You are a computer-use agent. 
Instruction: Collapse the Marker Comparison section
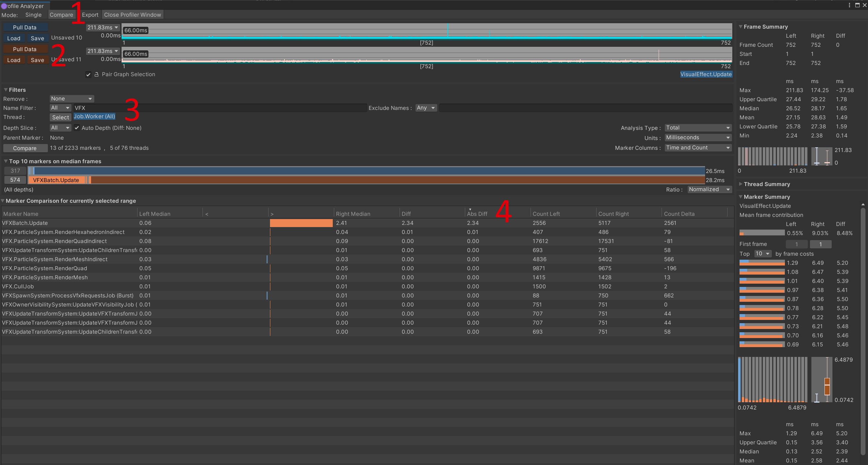(x=3, y=201)
